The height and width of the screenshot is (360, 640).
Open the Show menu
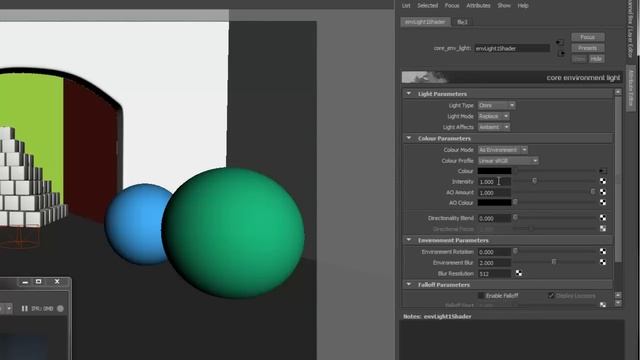pos(504,6)
